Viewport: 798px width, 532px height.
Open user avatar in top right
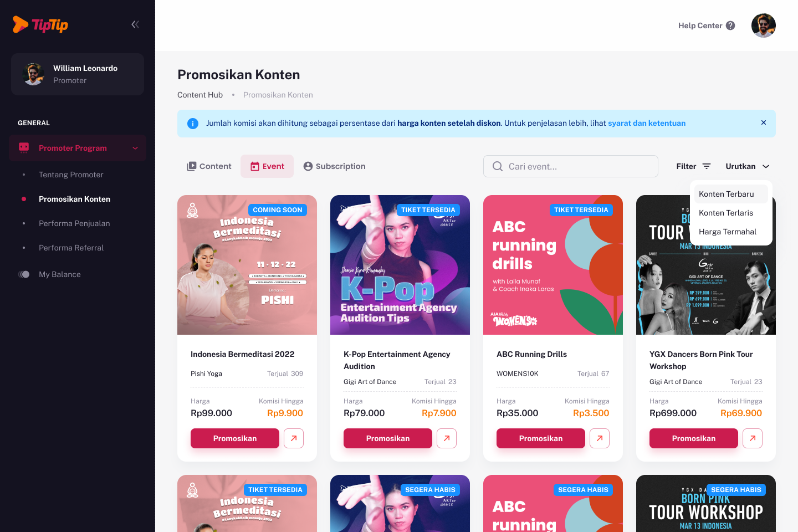764,25
